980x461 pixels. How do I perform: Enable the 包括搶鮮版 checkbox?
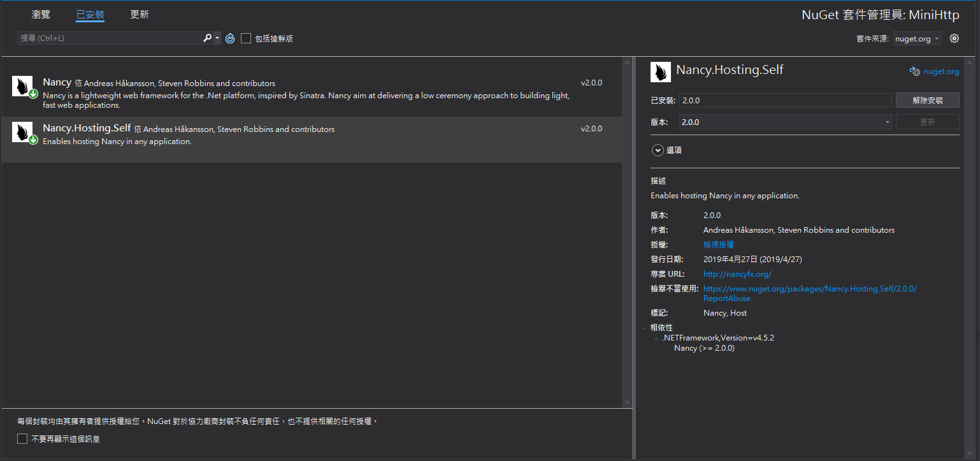coord(246,38)
